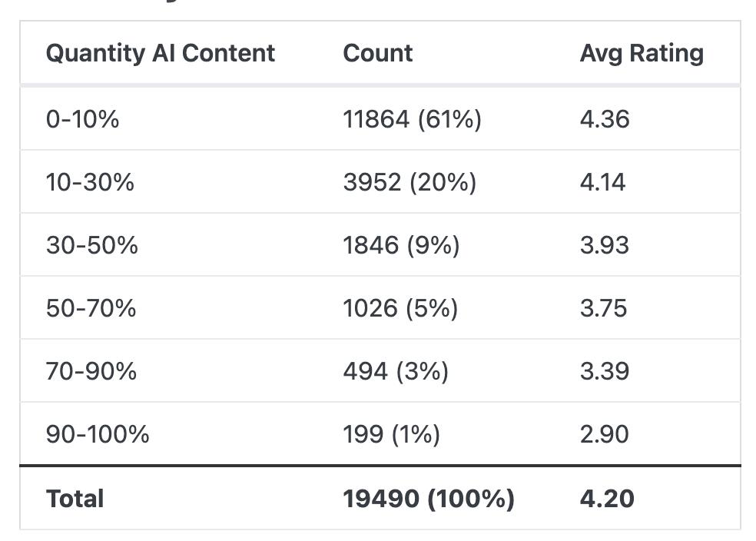The image size is (756, 541).
Task: Click the 2.90 rating value
Action: click(604, 434)
